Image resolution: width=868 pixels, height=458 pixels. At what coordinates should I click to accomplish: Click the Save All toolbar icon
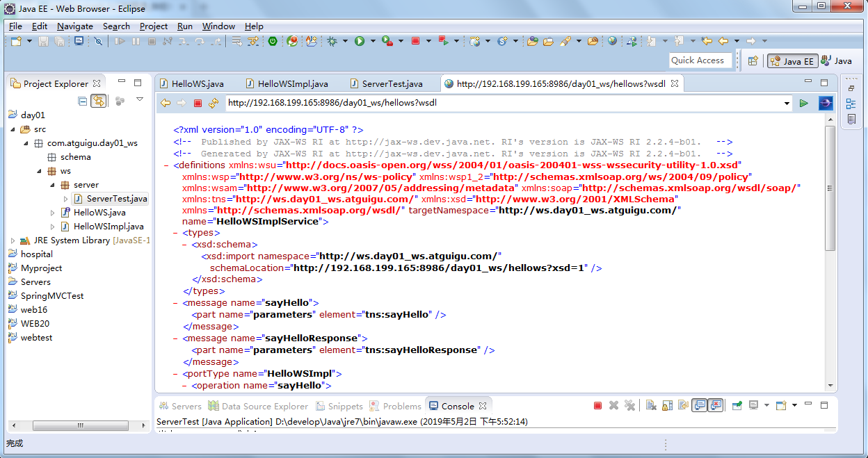pyautogui.click(x=60, y=41)
